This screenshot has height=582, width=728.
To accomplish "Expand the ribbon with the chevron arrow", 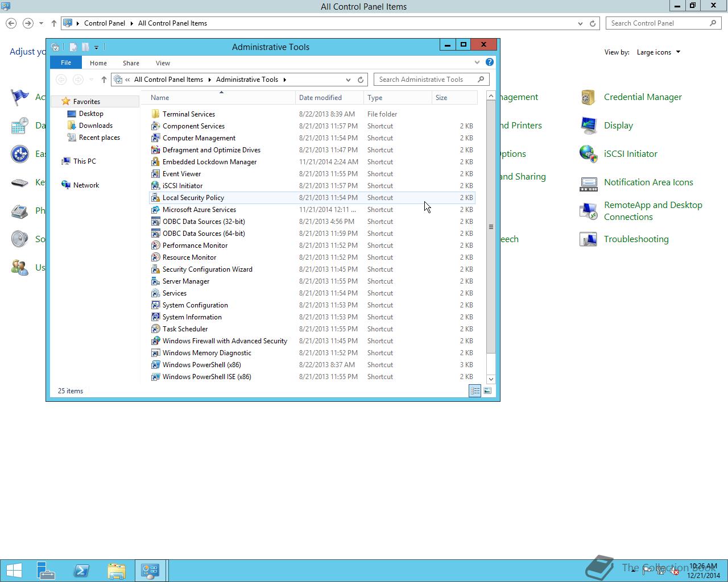I will pos(477,62).
